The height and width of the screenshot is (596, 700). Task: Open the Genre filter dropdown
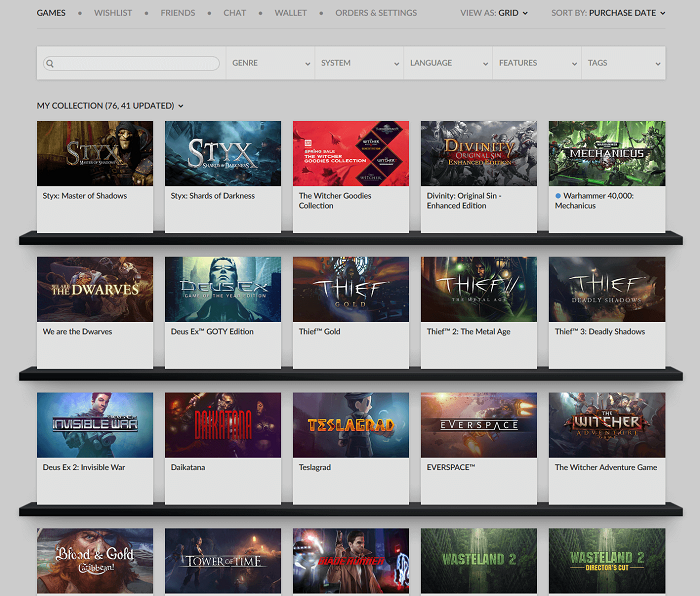tap(270, 63)
